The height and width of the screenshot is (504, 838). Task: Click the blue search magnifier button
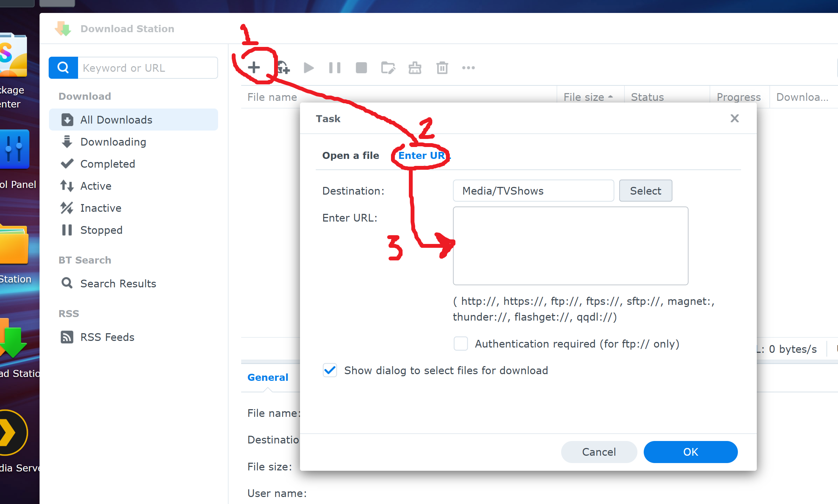click(63, 68)
